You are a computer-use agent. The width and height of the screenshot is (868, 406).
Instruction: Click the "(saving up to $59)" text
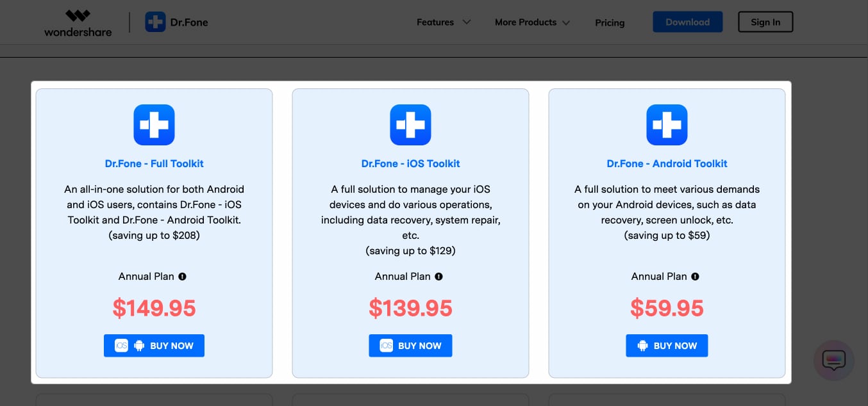(x=667, y=236)
